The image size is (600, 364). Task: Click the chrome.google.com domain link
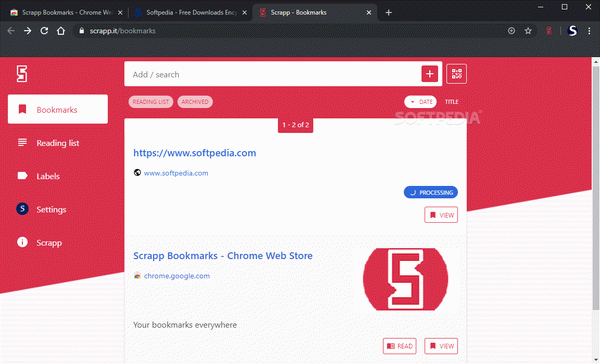[177, 276]
